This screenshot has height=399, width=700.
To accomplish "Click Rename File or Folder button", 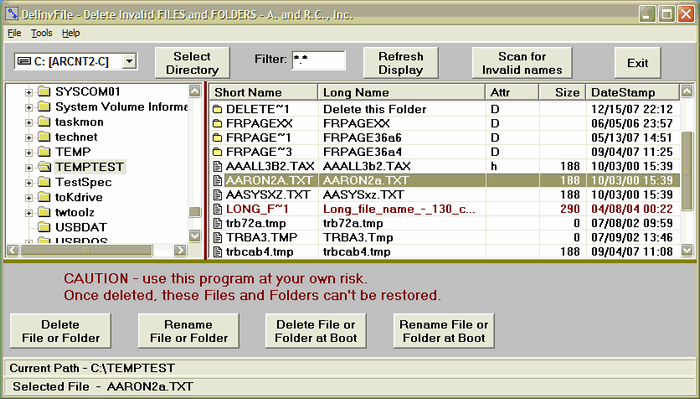I will point(188,331).
